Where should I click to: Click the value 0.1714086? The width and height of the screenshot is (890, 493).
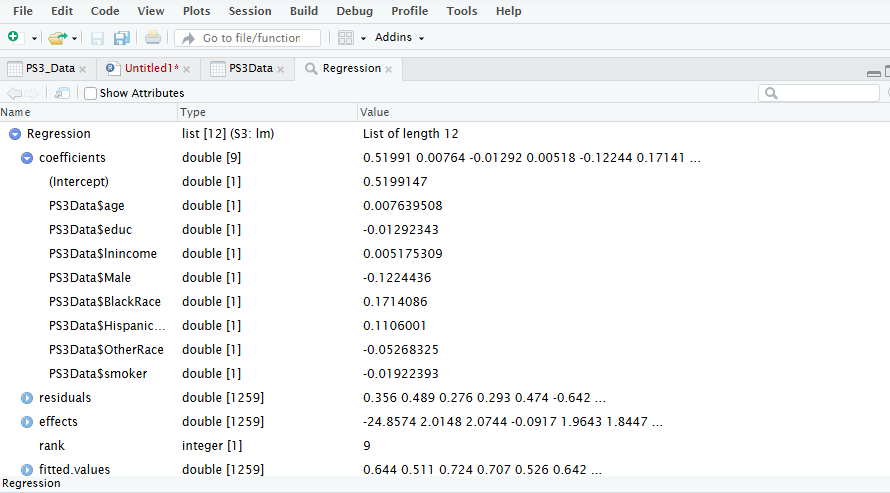pos(395,302)
